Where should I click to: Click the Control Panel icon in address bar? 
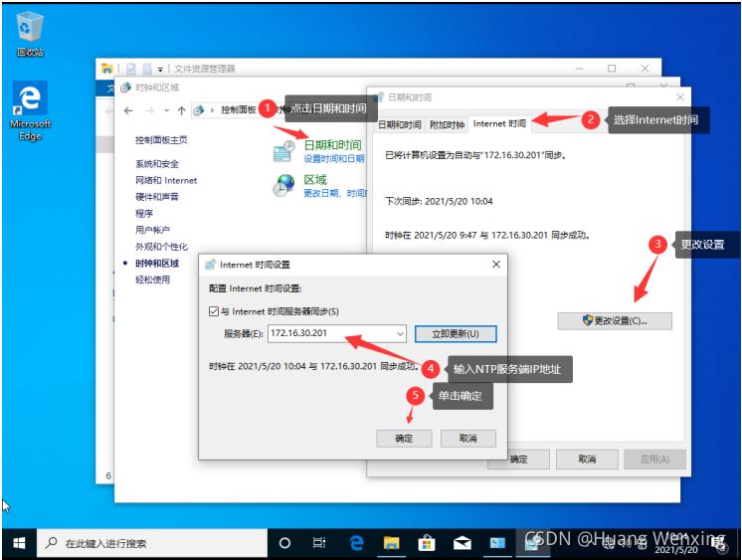199,110
